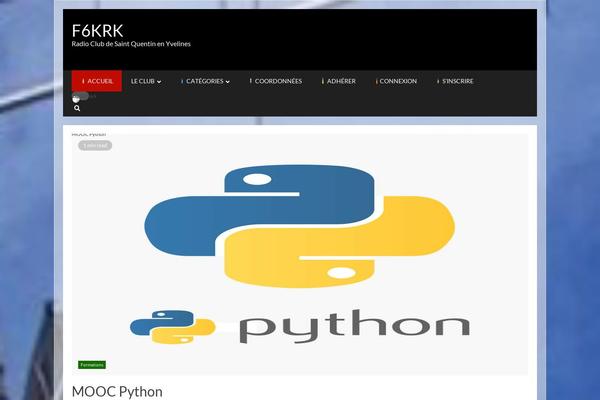The width and height of the screenshot is (600, 400).
Task: Open the Adhérer menu item
Action: coord(339,81)
